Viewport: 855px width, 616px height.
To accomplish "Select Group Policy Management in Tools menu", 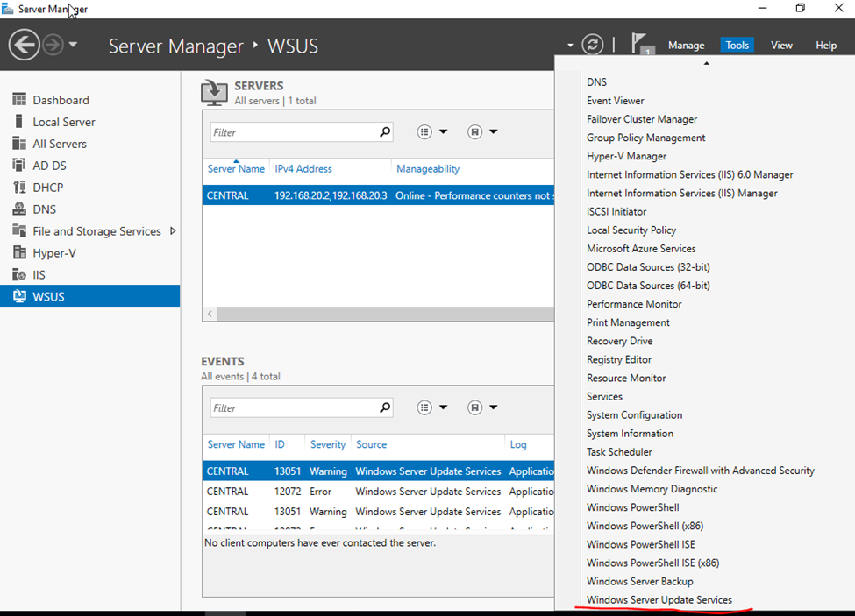I will pyautogui.click(x=645, y=138).
